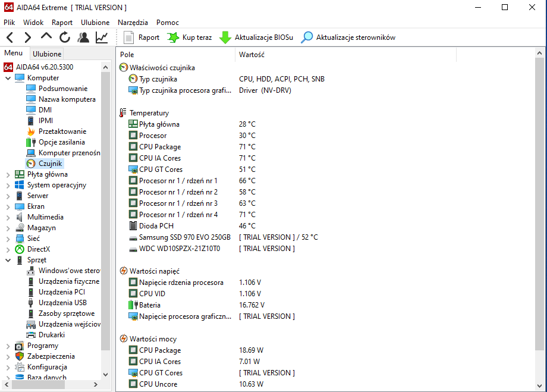Click the Wartości napięć lightning icon
The height and width of the screenshot is (392, 547).
pyautogui.click(x=124, y=271)
